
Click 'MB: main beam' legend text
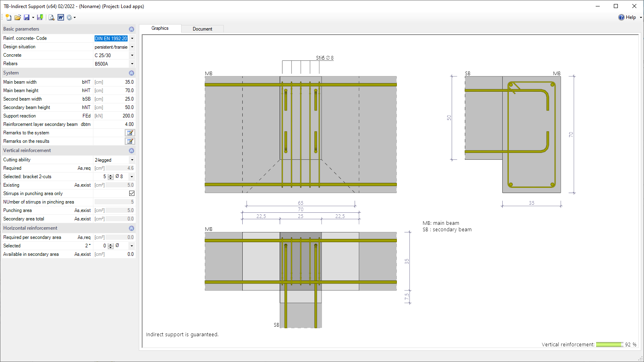click(x=441, y=223)
